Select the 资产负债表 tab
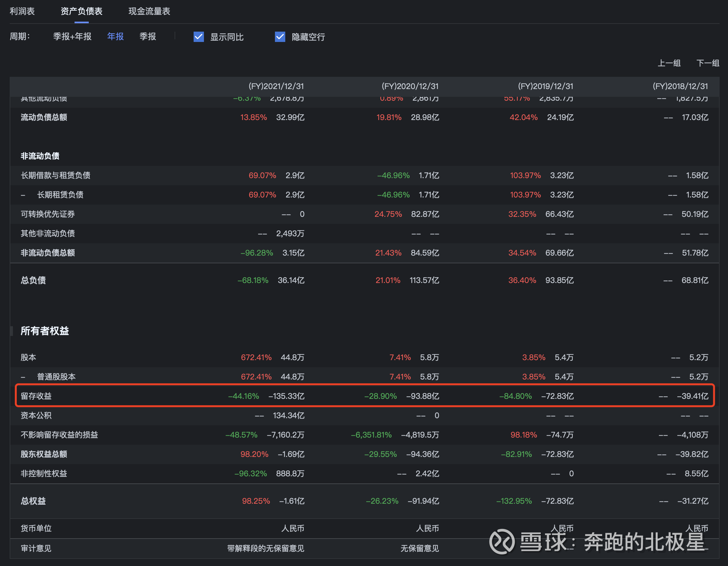 pos(81,11)
